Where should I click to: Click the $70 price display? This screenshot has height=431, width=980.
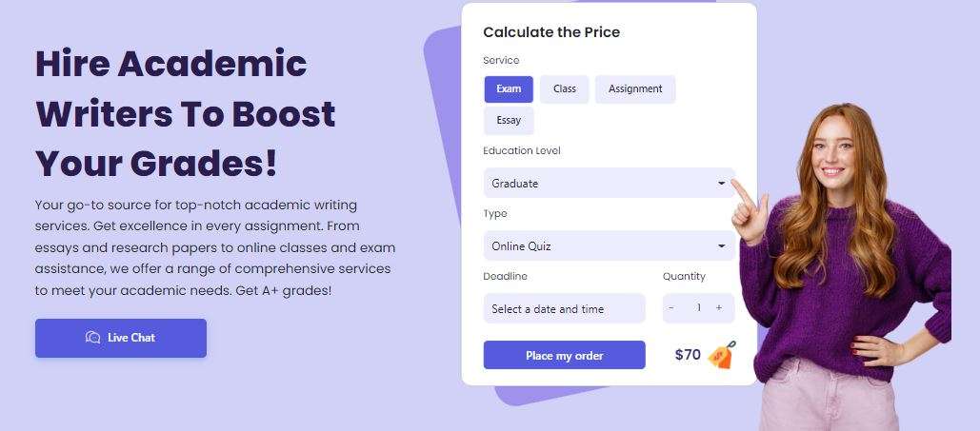(688, 355)
